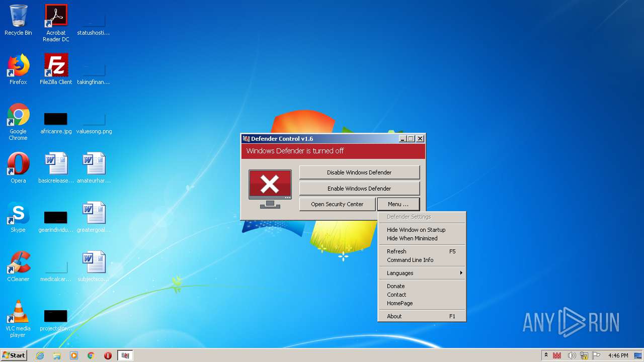Select africanre.jpg file on desktop
Image resolution: width=644 pixels, height=362 pixels.
tap(56, 124)
